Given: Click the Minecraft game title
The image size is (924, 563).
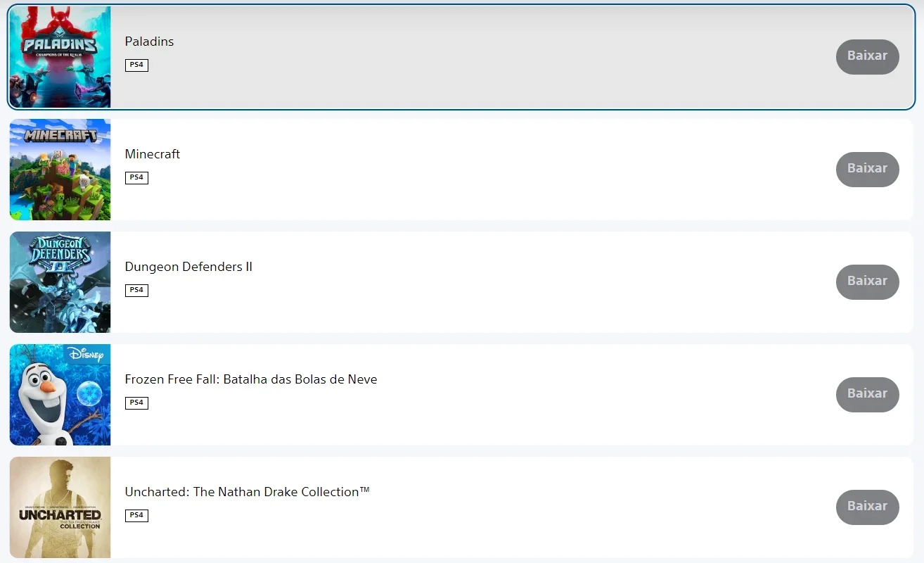Looking at the screenshot, I should (x=153, y=154).
